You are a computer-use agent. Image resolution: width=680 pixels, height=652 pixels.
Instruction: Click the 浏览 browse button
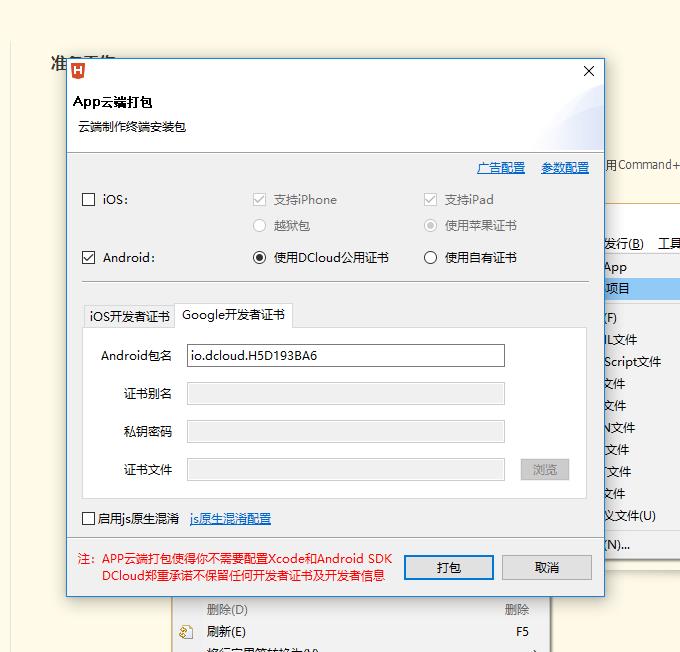click(x=545, y=469)
